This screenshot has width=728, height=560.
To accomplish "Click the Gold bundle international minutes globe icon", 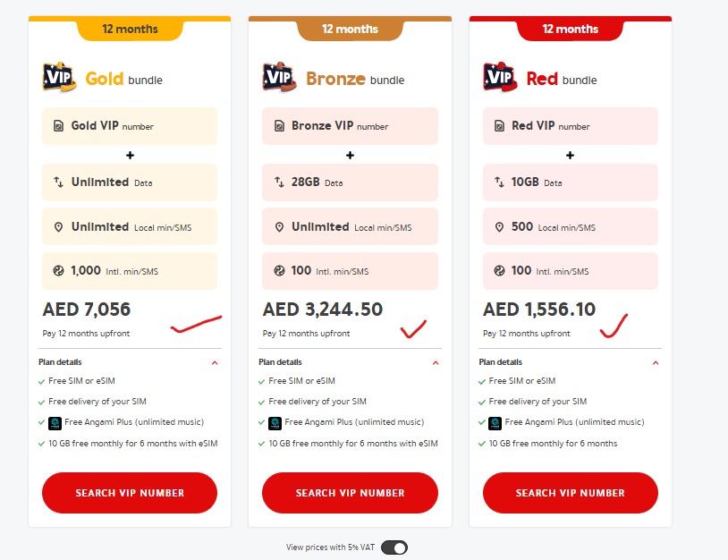I will pos(59,271).
